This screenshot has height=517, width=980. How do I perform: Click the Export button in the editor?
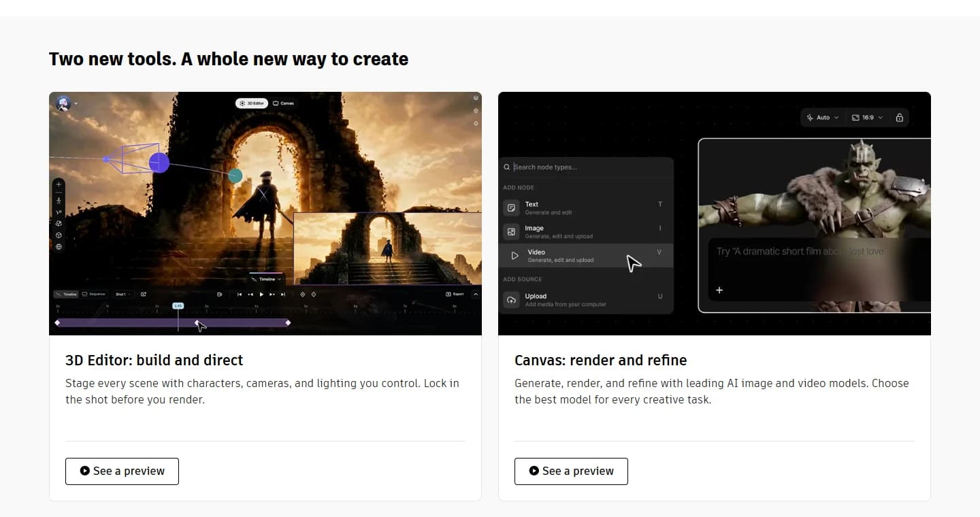(454, 294)
